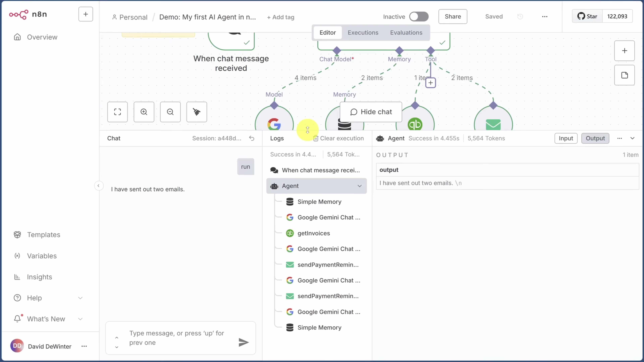Click the plus connector under Tool
The width and height of the screenshot is (644, 362).
click(x=431, y=83)
